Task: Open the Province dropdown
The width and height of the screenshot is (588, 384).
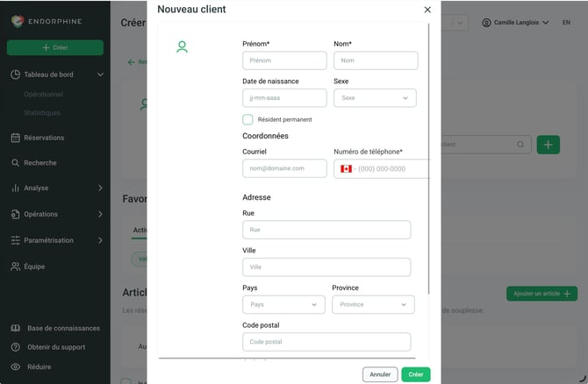Action: 373,304
